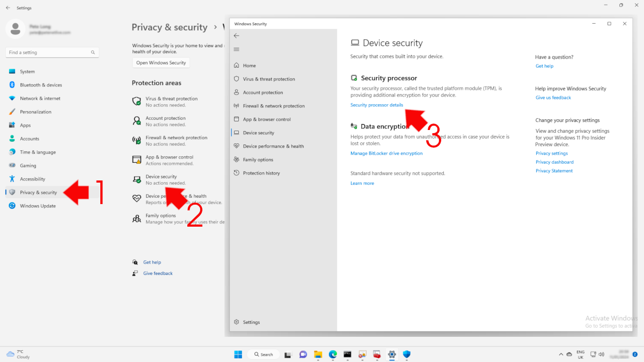644x362 pixels.
Task: Open Windows Start menu on taskbar
Action: (238, 354)
